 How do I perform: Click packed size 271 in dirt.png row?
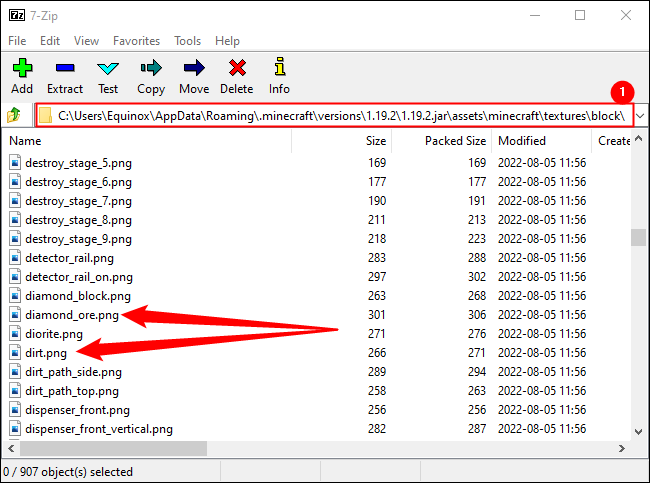click(x=477, y=353)
